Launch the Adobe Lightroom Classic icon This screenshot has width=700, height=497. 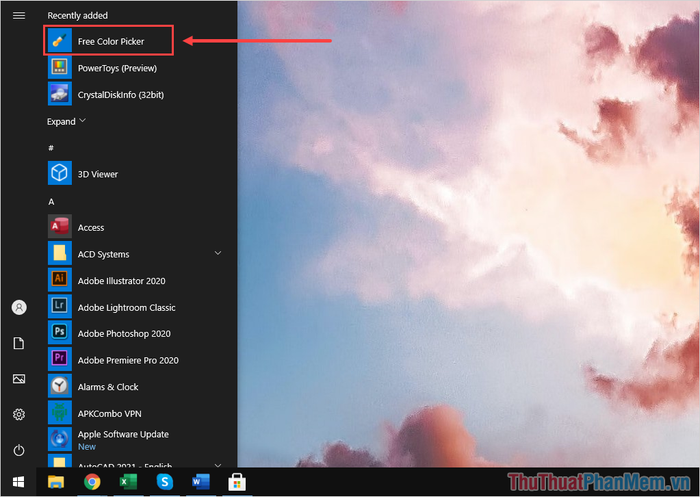point(60,306)
